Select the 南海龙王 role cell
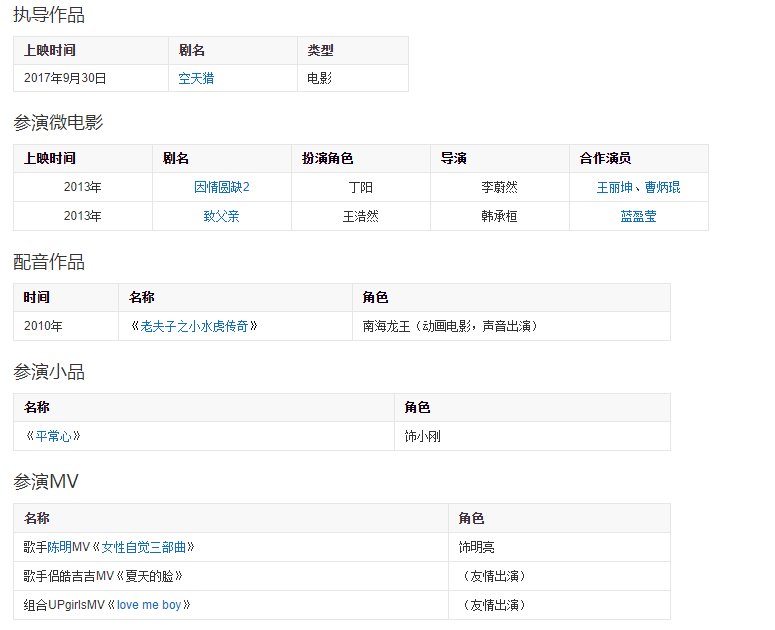Viewport: 775px width, 630px height. (x=453, y=326)
